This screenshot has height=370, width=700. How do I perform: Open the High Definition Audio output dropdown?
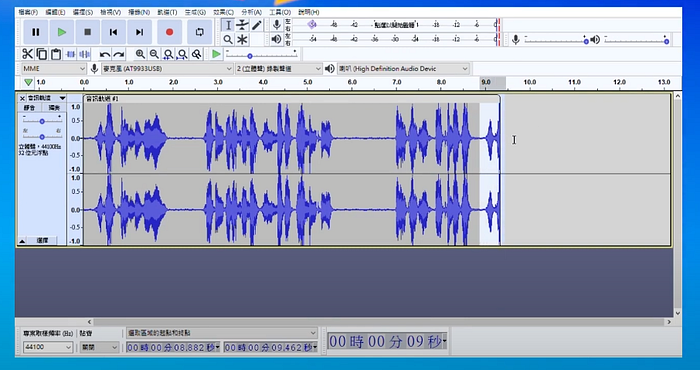pyautogui.click(x=403, y=69)
